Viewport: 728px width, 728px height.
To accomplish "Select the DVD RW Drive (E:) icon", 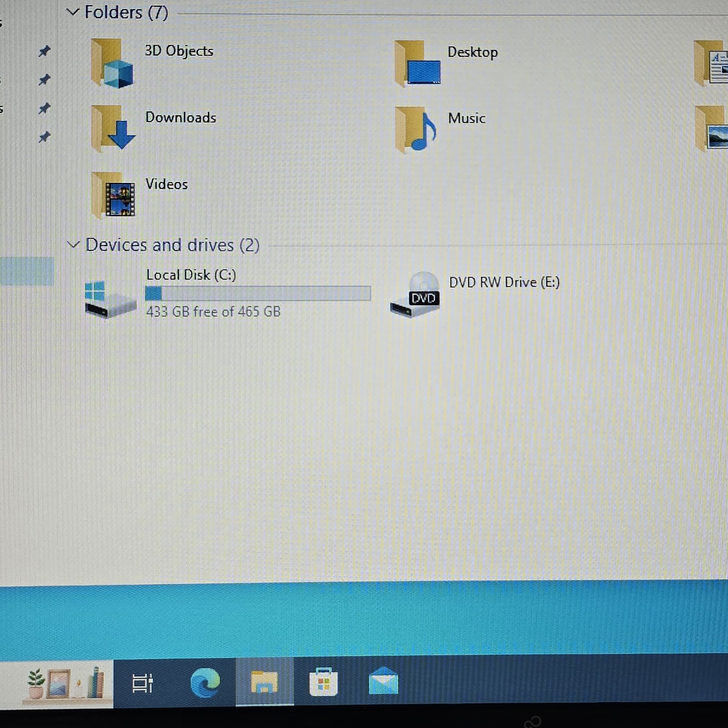I will pyautogui.click(x=415, y=294).
